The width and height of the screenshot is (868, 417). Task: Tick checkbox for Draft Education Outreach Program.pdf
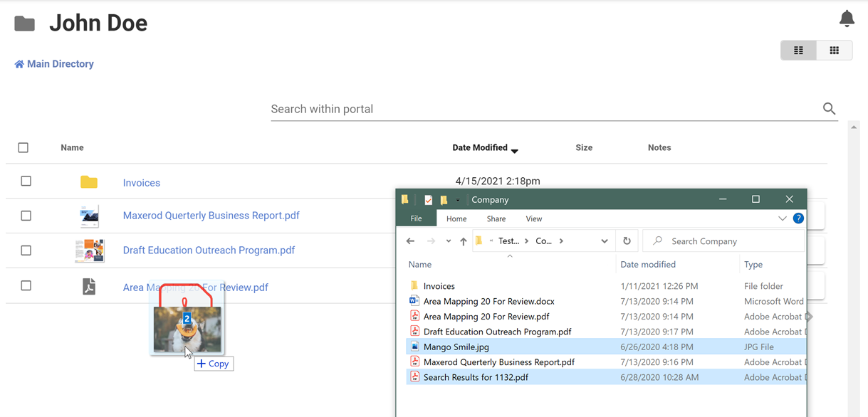coord(26,250)
